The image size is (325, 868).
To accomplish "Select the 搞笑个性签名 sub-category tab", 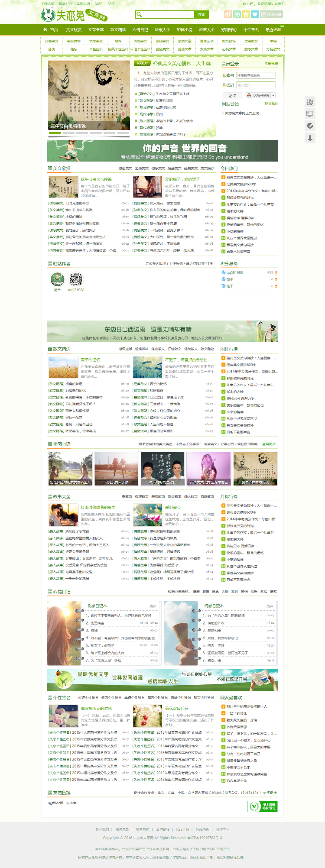I will click(118, 49).
